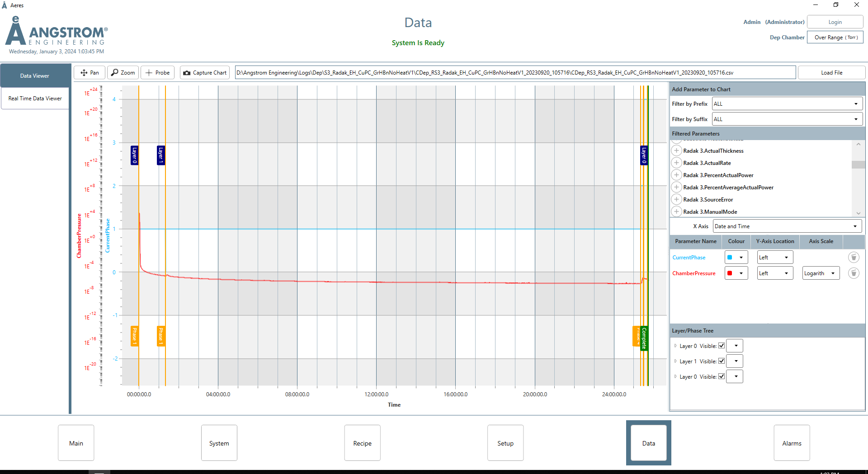
Task: Toggle Layer 1 Visible checkbox
Action: click(722, 361)
